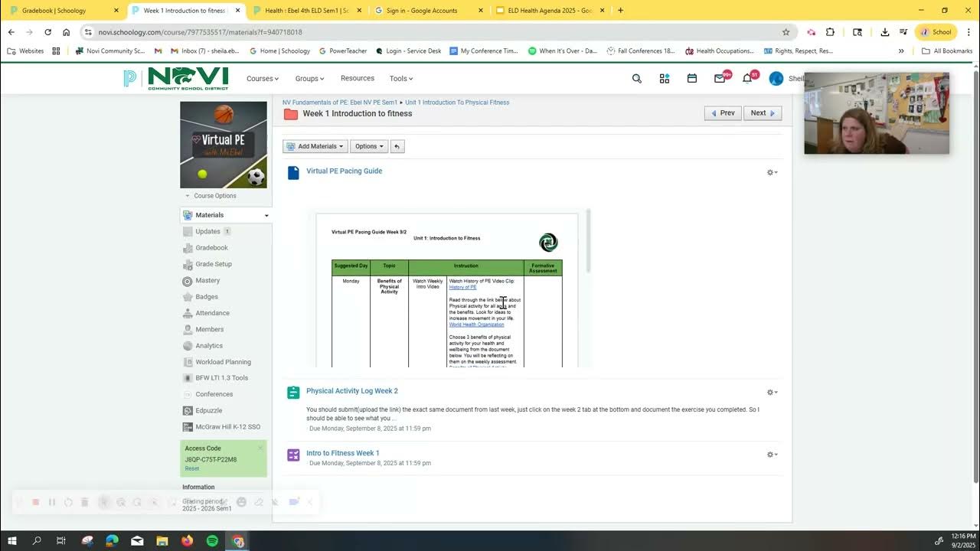Click the page vertical scrollbar
This screenshot has width=980, height=551.
975,275
